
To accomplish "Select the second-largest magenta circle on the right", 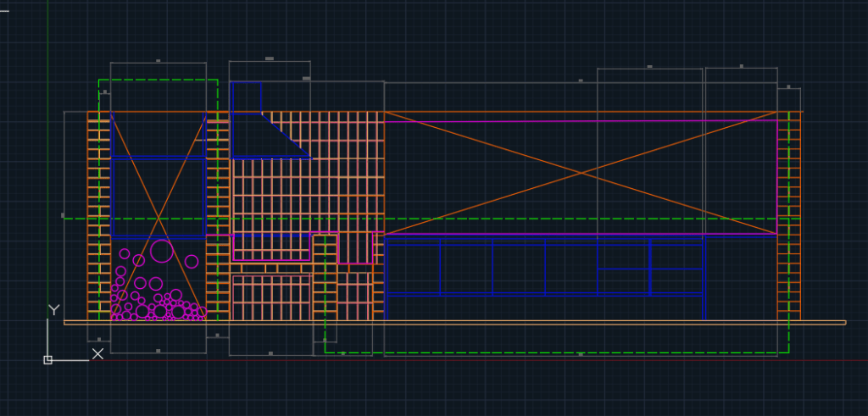I will (192, 261).
